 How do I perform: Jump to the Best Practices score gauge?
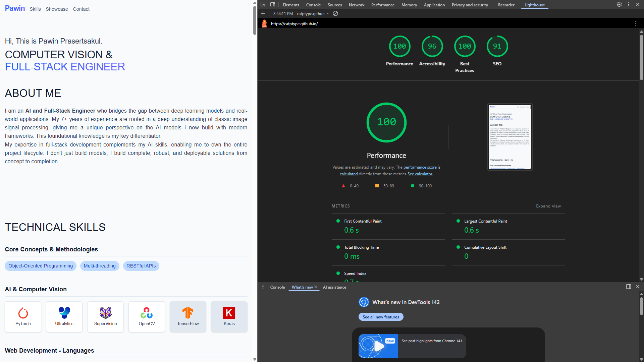pos(465,54)
